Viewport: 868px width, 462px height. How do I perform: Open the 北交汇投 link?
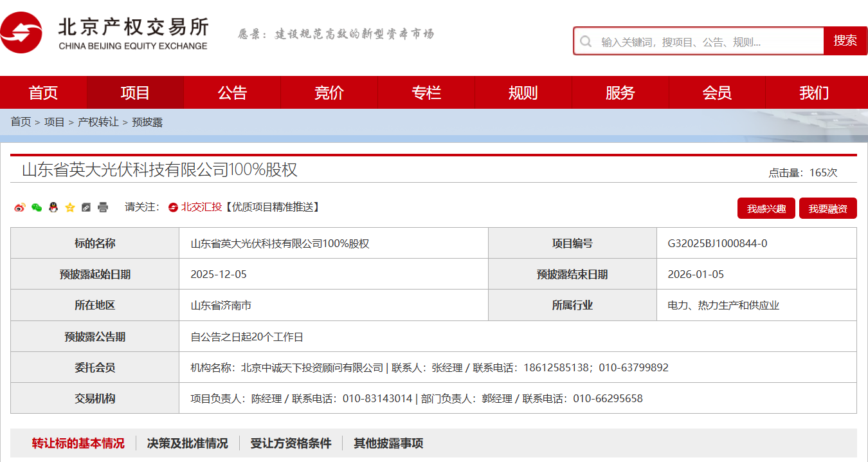click(201, 207)
